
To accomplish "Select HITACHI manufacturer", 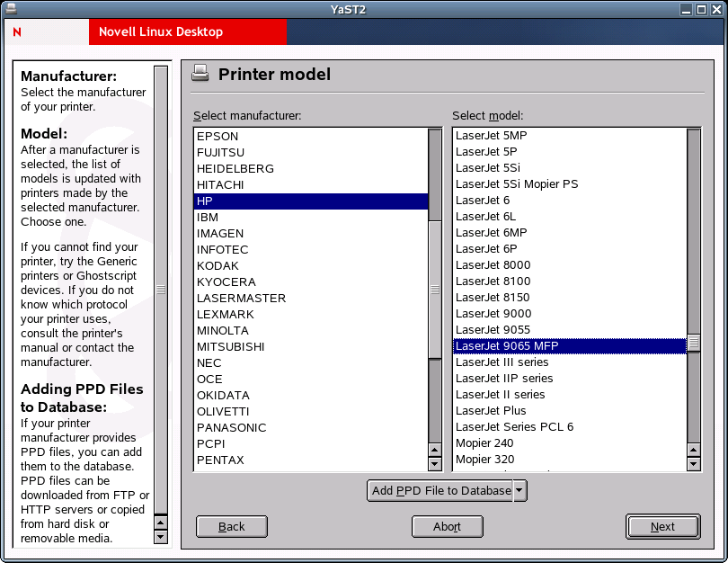I will tap(311, 185).
